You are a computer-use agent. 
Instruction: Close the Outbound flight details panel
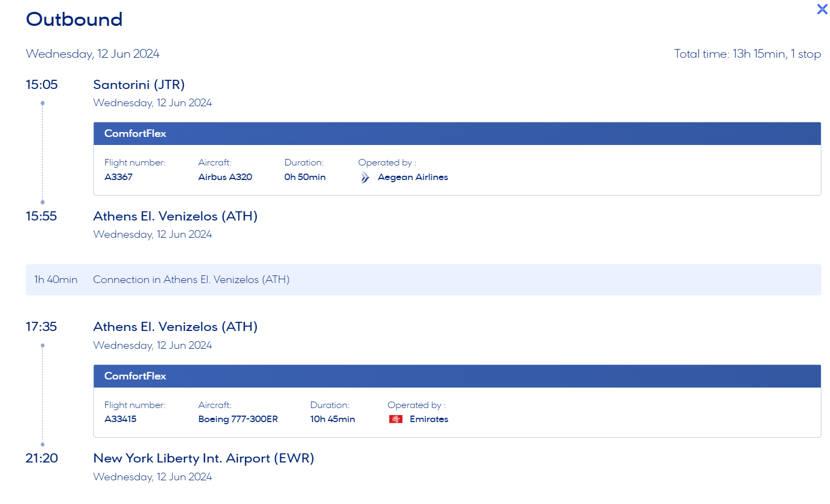tap(822, 9)
